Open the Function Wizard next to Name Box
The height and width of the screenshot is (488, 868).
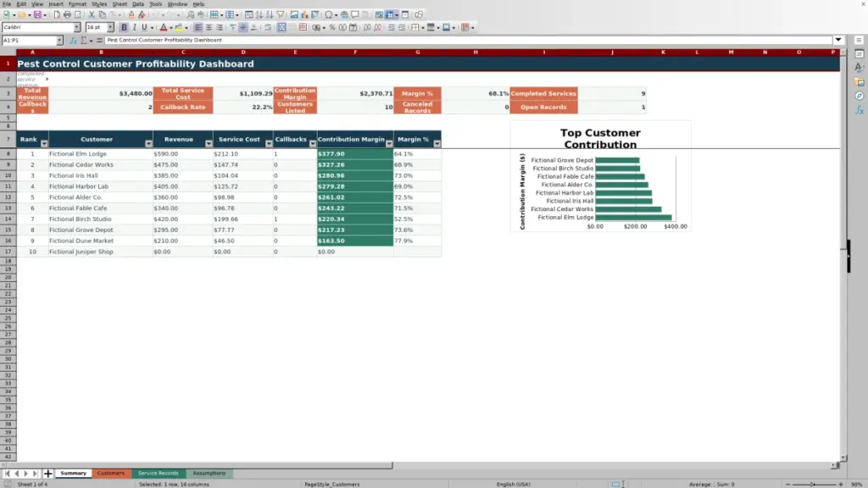(x=73, y=41)
